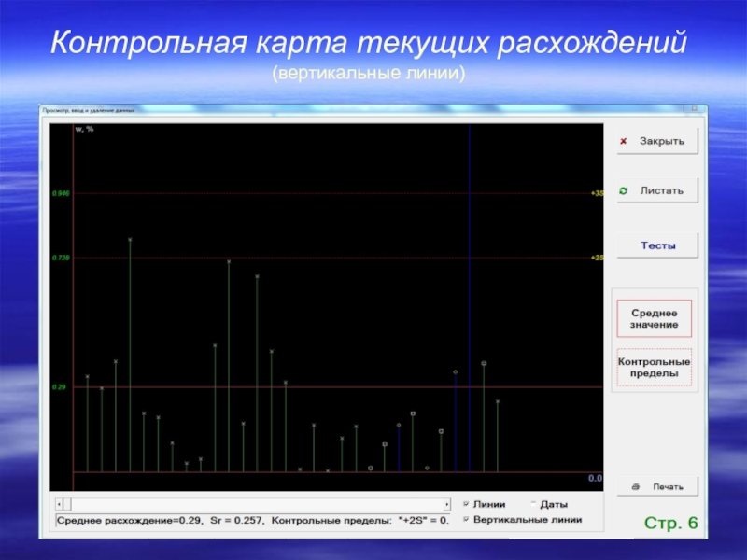
Task: Click the status field with Среднее расхождение=0.29
Action: [253, 521]
